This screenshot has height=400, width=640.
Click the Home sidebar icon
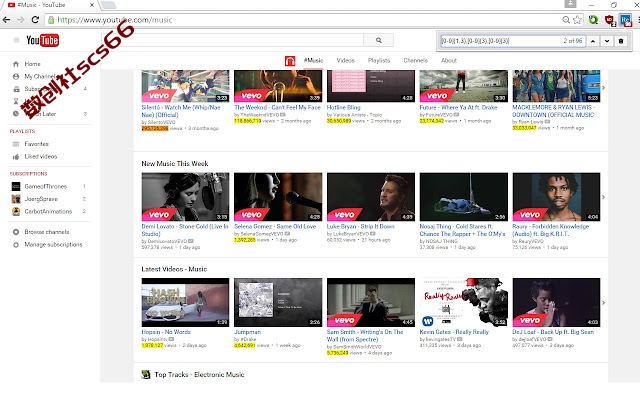pos(16,64)
